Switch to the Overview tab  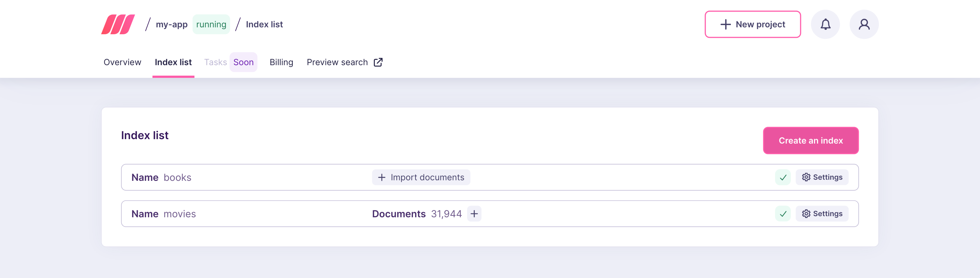[x=122, y=62]
